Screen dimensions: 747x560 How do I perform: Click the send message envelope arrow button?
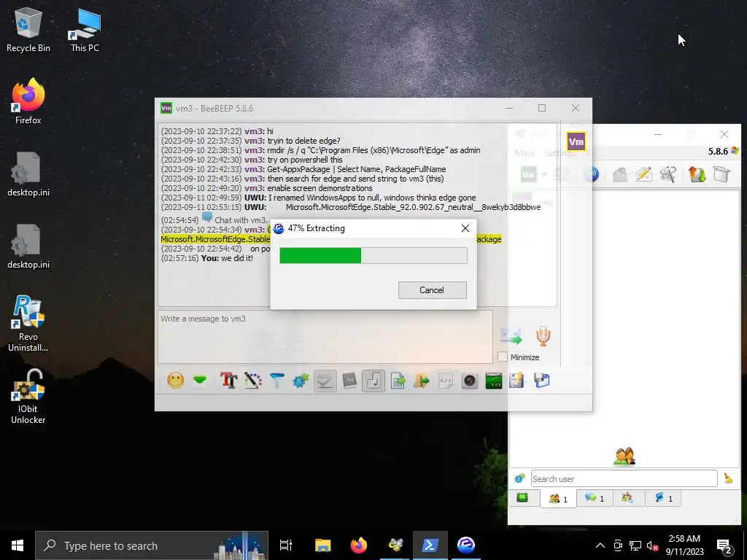click(511, 335)
